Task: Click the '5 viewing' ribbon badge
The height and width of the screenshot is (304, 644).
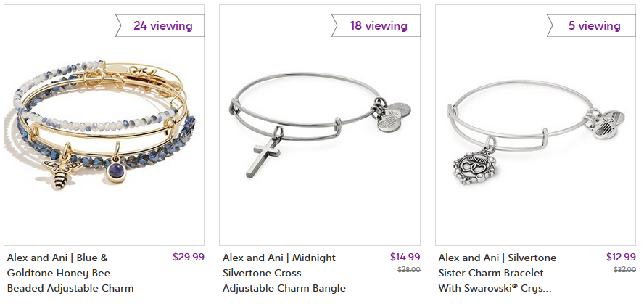Action: point(592,25)
